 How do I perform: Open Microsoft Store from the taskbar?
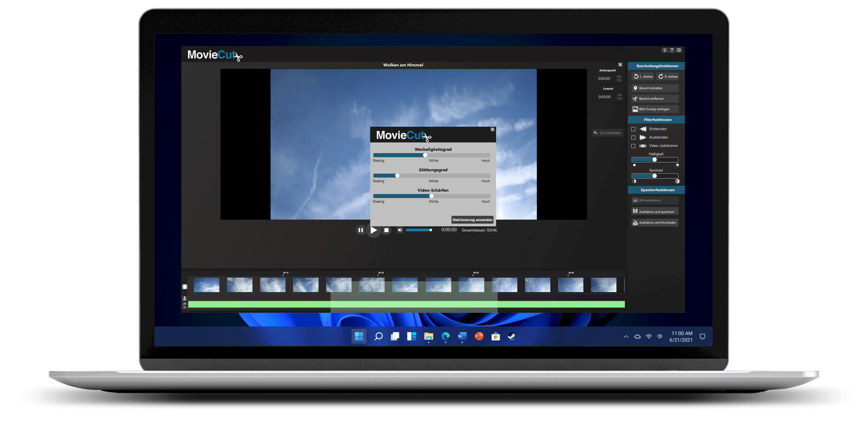click(x=496, y=336)
